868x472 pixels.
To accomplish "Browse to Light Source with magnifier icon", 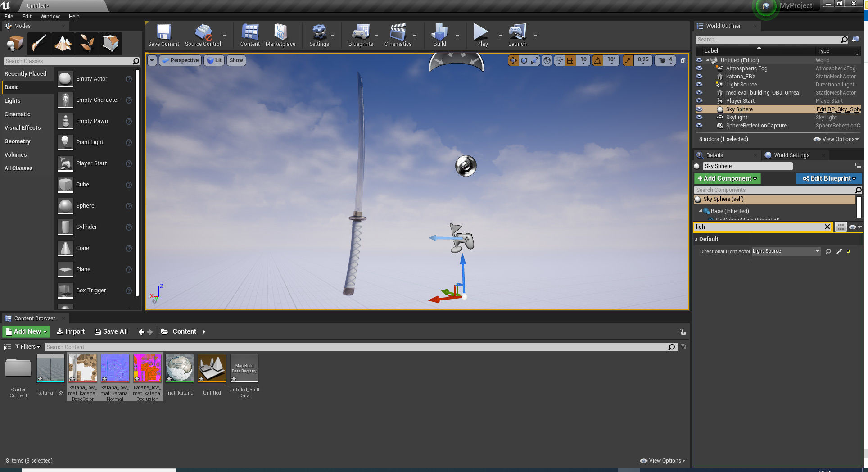I will pos(828,252).
